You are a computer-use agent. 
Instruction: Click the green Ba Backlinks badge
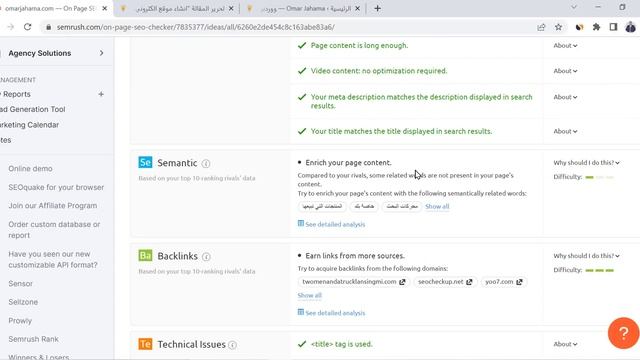[x=145, y=256]
